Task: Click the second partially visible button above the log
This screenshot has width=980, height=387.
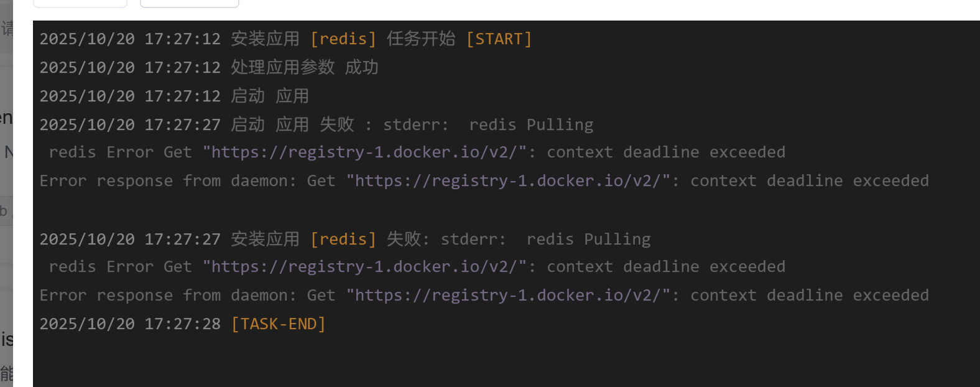Action: pyautogui.click(x=190, y=3)
